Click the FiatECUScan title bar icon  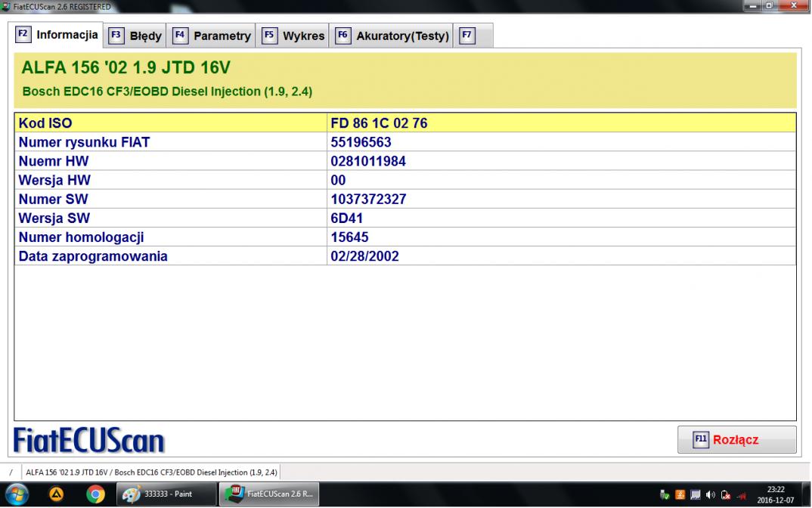6,6
